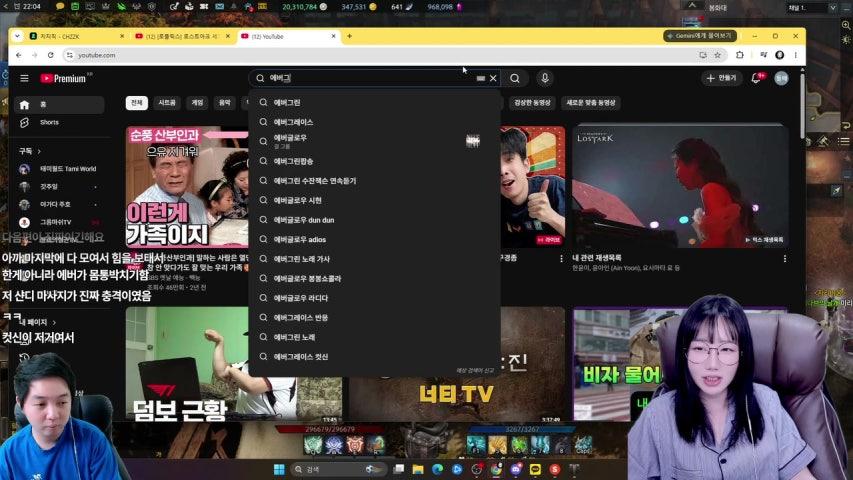Open a new browser tab
Screen dimensions: 853x480
point(349,36)
